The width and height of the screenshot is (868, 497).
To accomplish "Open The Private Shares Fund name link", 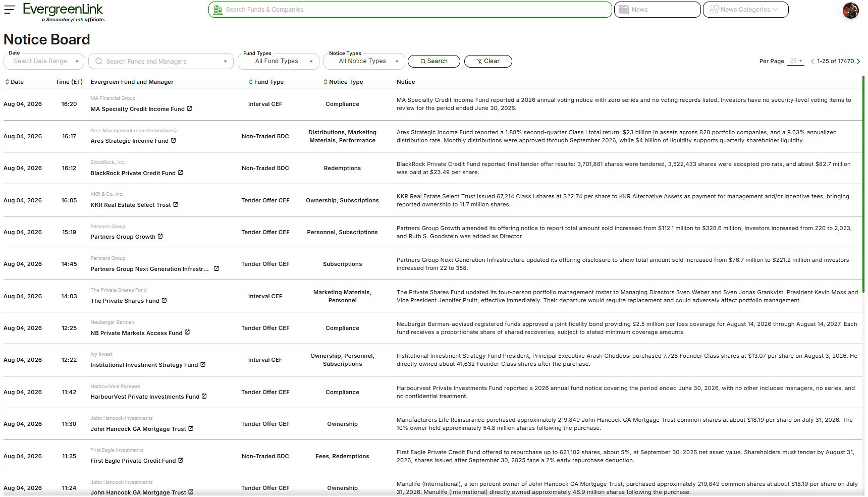I will coord(125,301).
